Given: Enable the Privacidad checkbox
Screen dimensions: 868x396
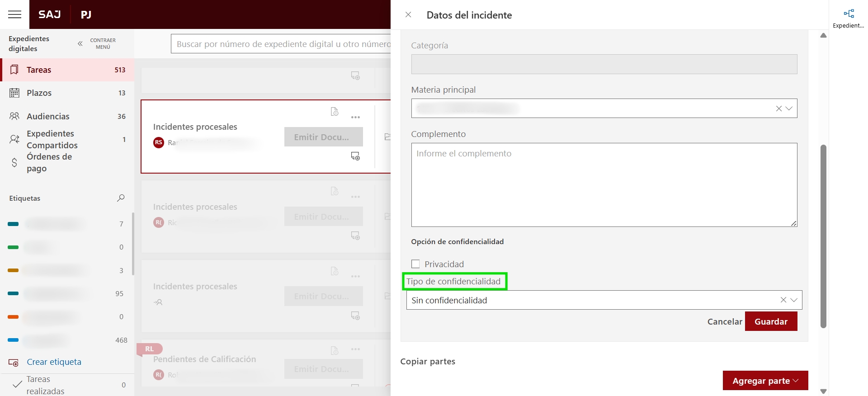Looking at the screenshot, I should 415,264.
